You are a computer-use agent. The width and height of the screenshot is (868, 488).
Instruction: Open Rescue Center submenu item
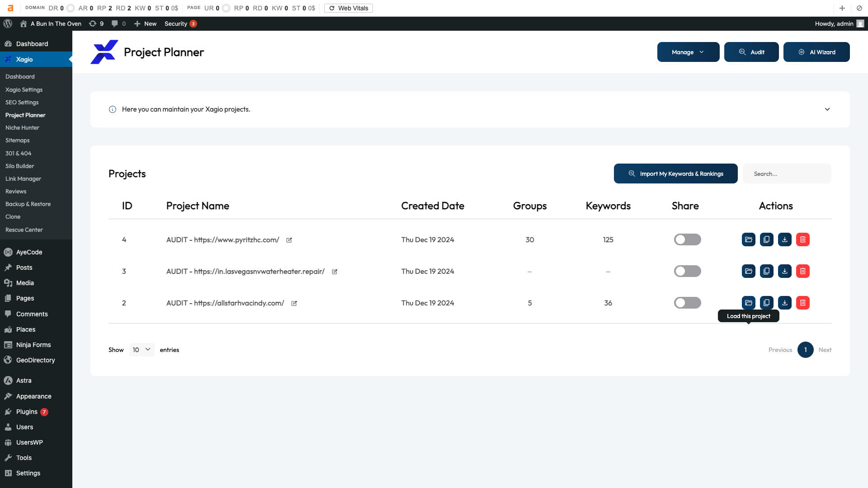tap(24, 230)
